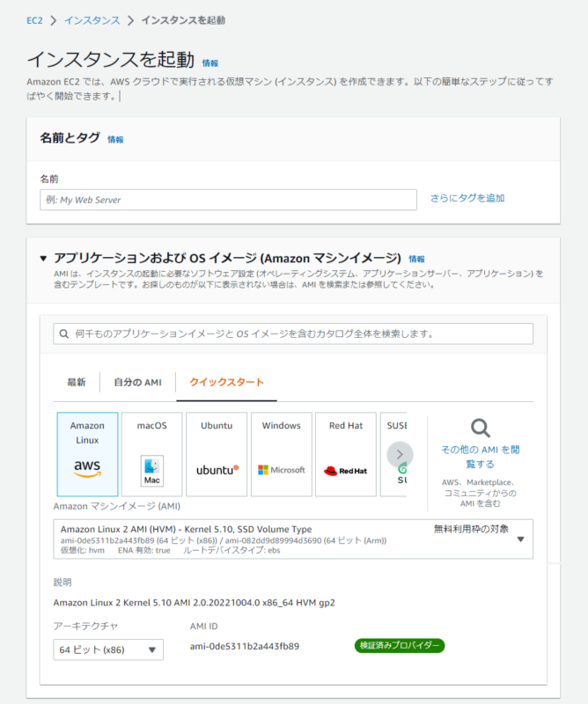Open 情報 link next to 名前とタグ
The image size is (588, 704).
click(x=115, y=140)
